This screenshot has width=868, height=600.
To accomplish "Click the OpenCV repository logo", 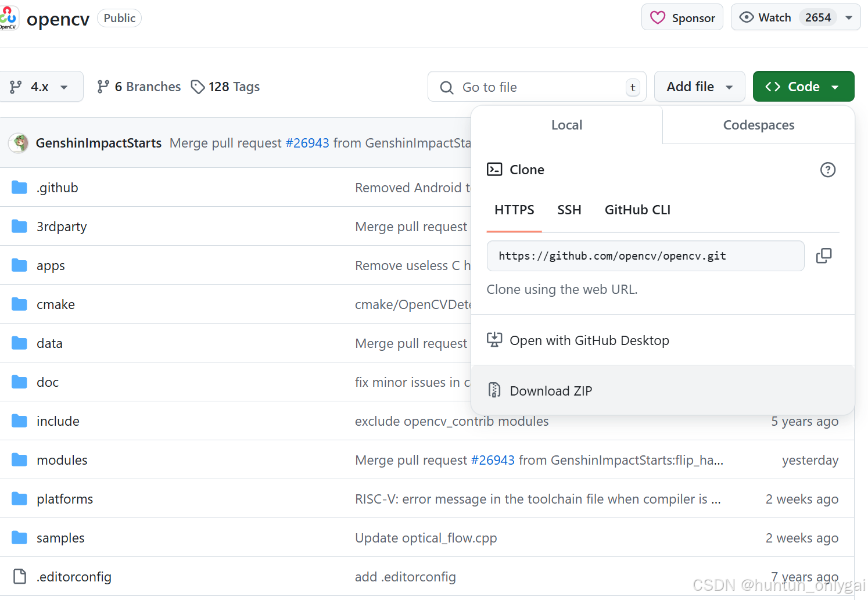I will [8, 17].
